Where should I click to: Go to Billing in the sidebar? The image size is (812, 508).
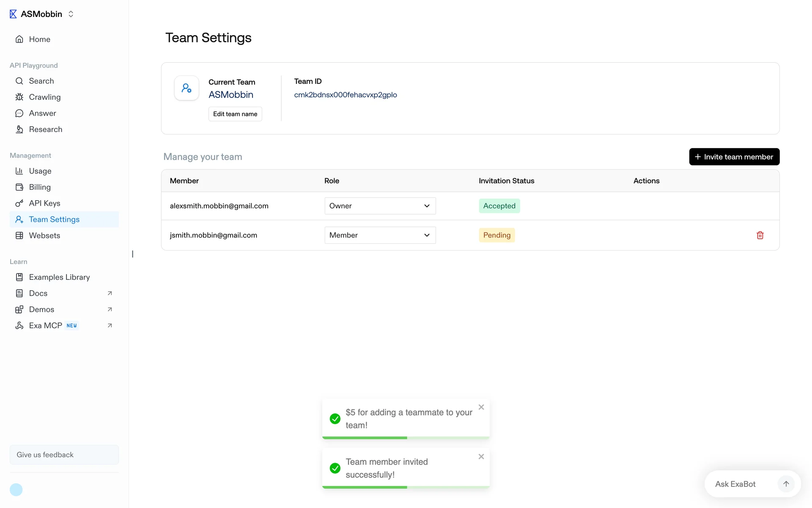(40, 187)
